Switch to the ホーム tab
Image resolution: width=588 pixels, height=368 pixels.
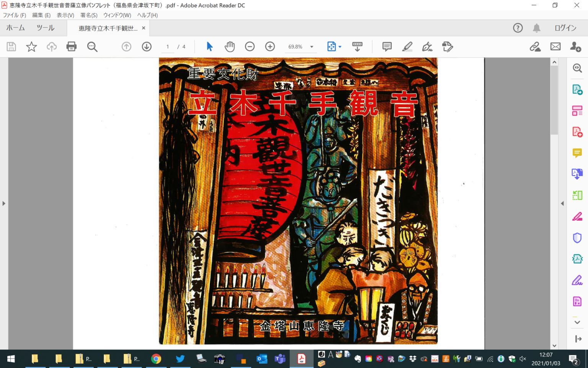(15, 28)
